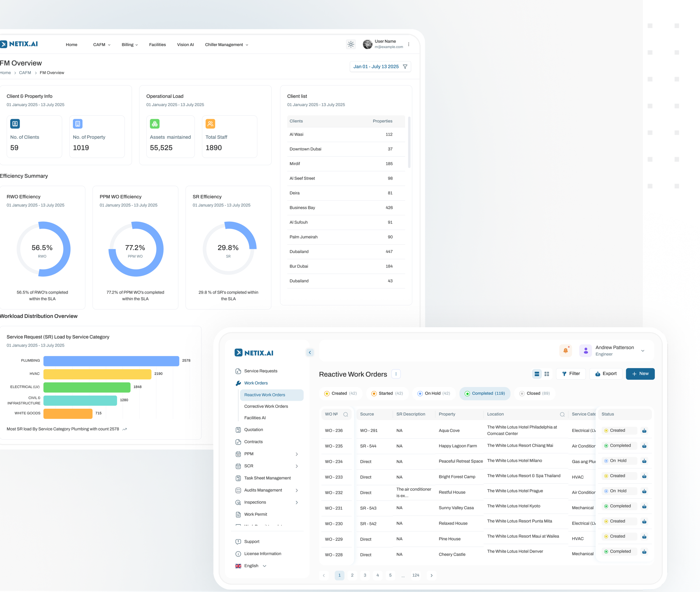Screen dimensions: 700x592
Task: Switch to the list view layout icon
Action: point(537,374)
